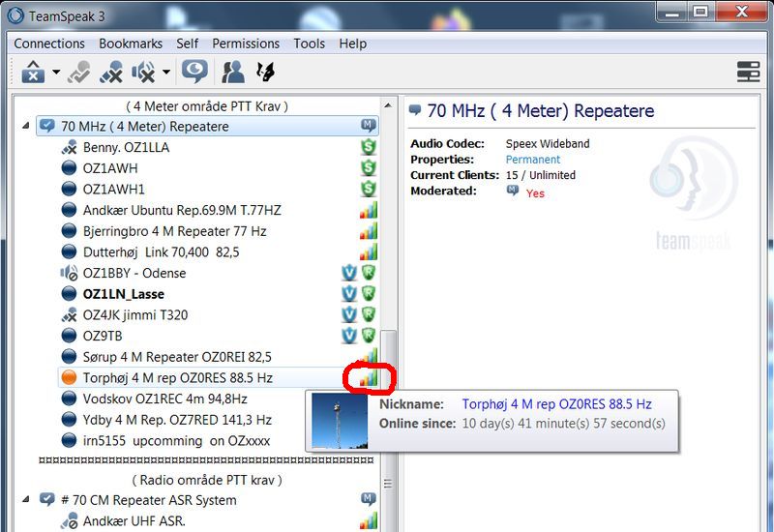
Task: Click the Toggle Away Status toolbar icon
Action: tap(79, 72)
